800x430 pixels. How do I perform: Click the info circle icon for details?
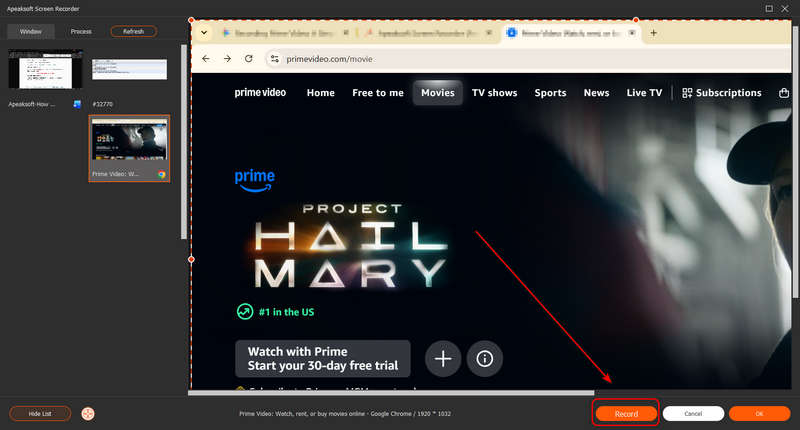[484, 359]
